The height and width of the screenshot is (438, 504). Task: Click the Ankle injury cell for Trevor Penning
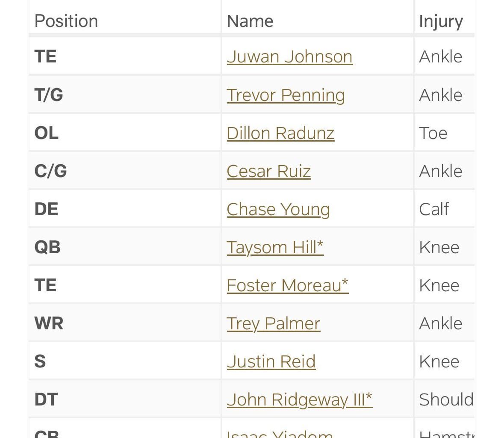pyautogui.click(x=441, y=95)
